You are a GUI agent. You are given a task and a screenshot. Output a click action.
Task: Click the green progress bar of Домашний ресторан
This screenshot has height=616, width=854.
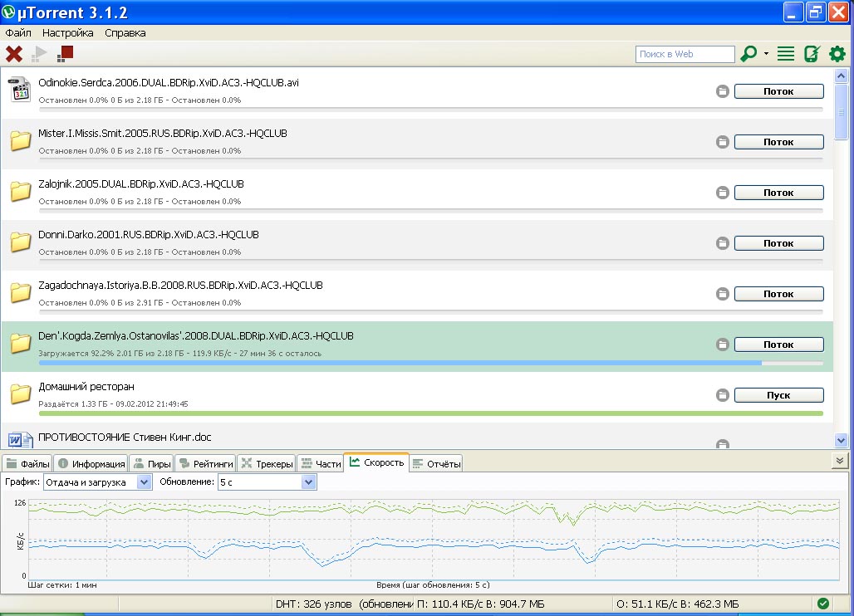click(x=431, y=413)
